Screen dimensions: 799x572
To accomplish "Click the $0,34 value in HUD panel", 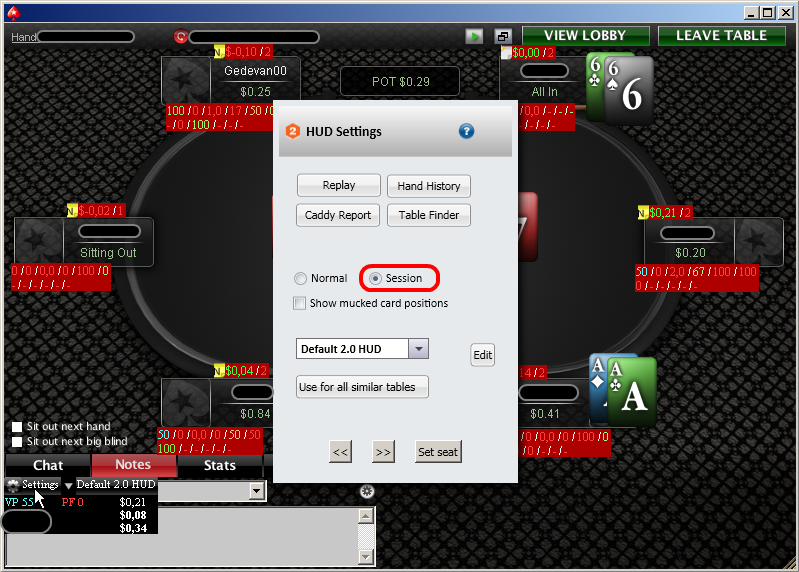I will pos(133,528).
